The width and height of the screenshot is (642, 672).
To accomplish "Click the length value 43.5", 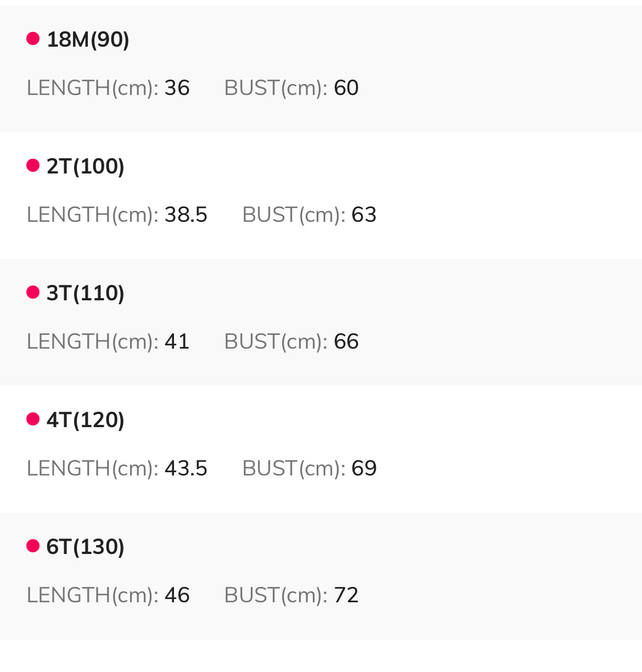I will (186, 468).
